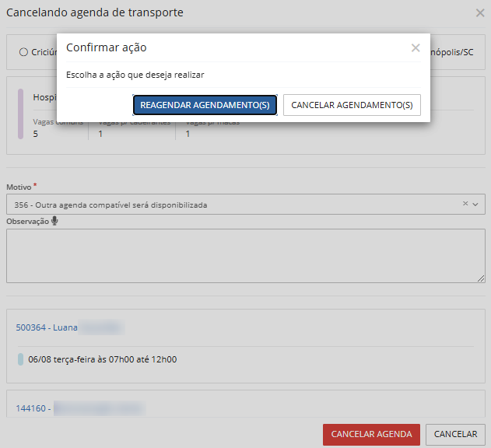Click the Vagas comuns value 5
Viewport: 491px width, 448px height.
[x=35, y=134]
